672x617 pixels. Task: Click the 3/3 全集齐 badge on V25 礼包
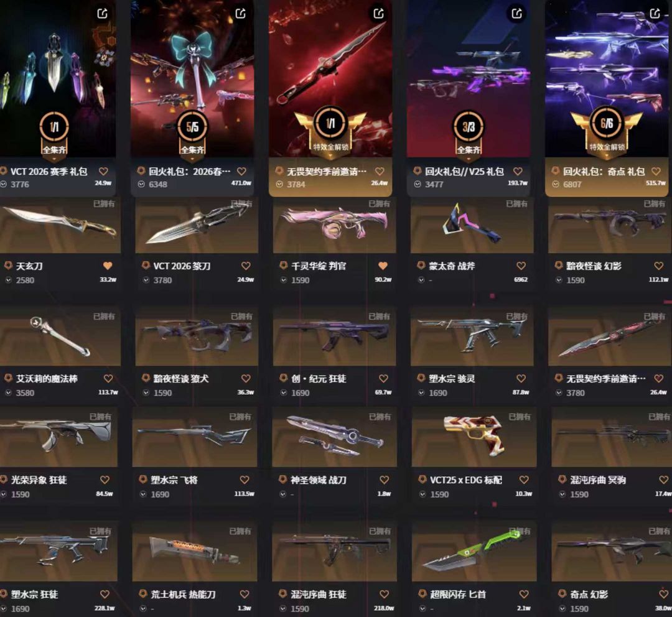click(x=469, y=133)
